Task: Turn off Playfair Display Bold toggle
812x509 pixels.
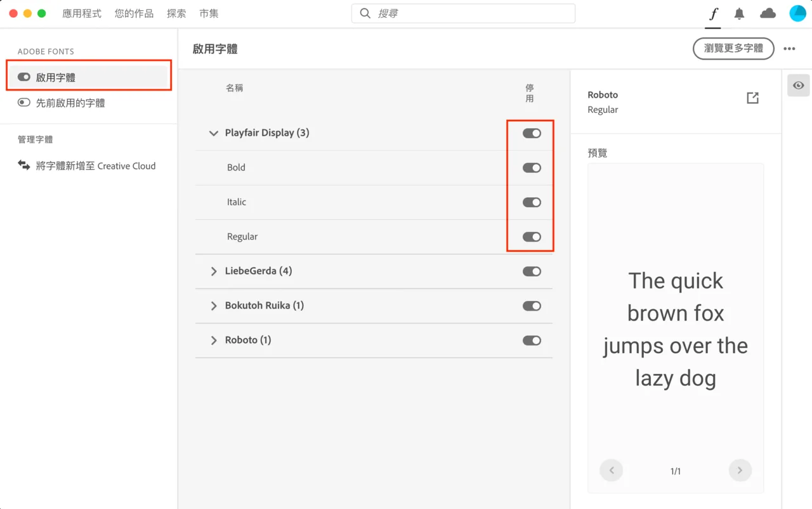Action: point(532,168)
